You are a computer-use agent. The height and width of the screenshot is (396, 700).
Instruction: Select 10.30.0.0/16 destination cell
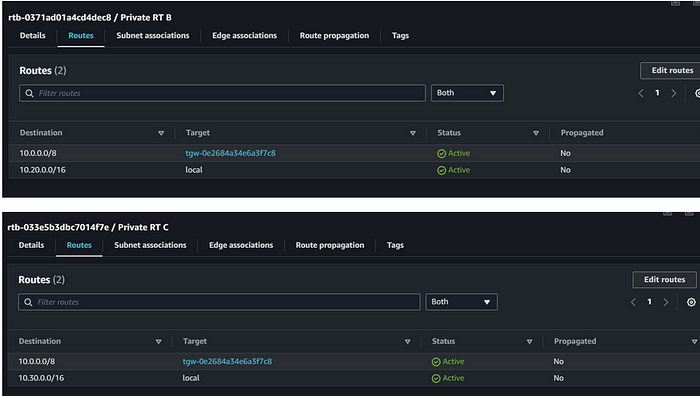[41, 378]
